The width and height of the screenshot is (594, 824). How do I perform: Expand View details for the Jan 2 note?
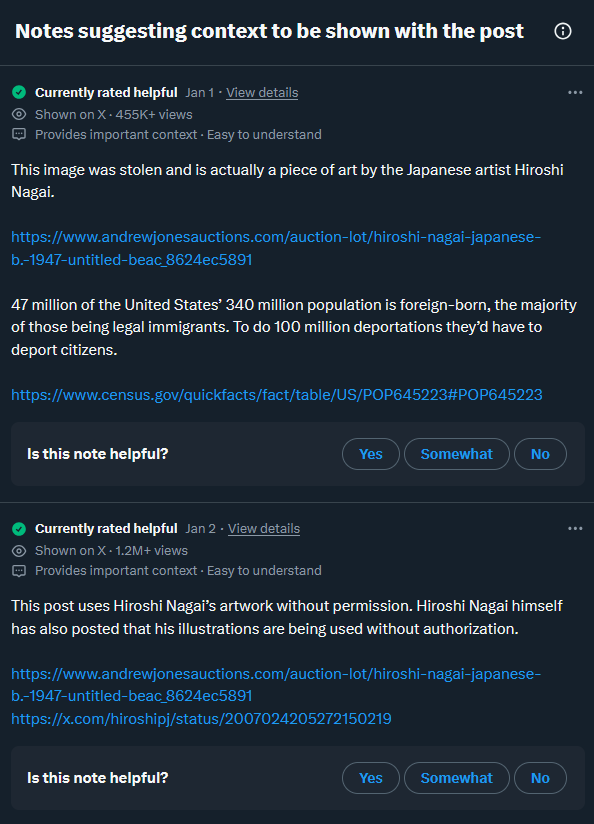263,528
